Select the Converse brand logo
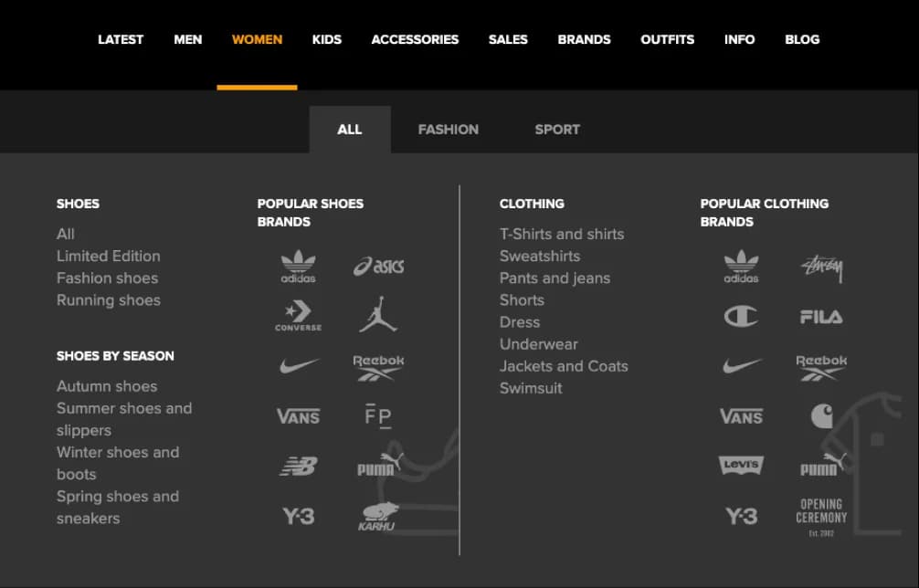 [x=299, y=316]
